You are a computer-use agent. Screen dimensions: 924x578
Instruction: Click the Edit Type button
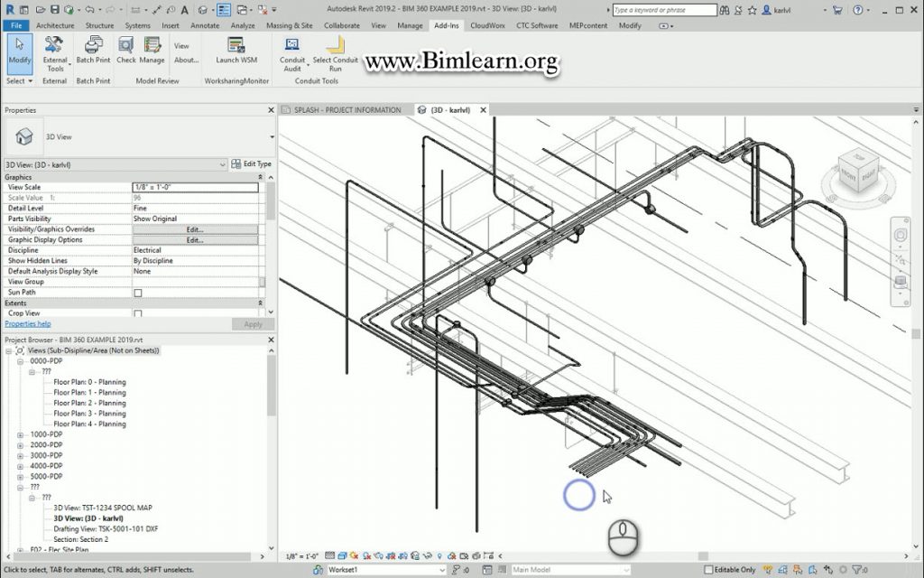[x=251, y=164]
